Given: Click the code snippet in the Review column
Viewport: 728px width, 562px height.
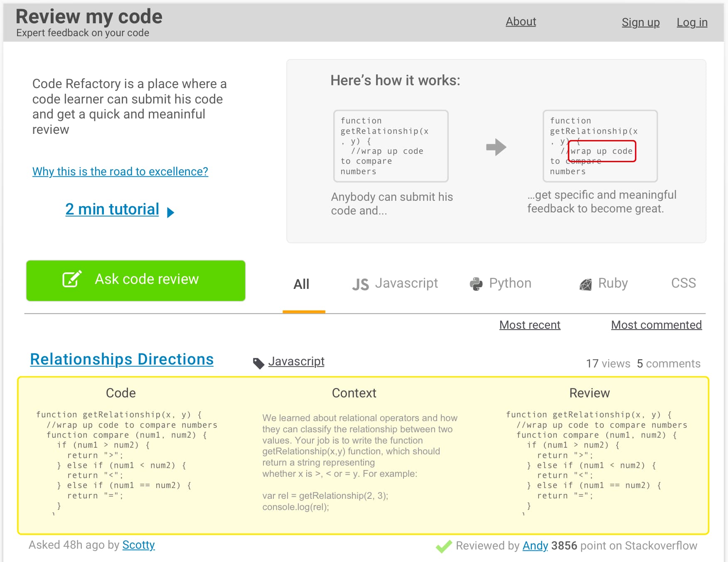Looking at the screenshot, I should 597,462.
